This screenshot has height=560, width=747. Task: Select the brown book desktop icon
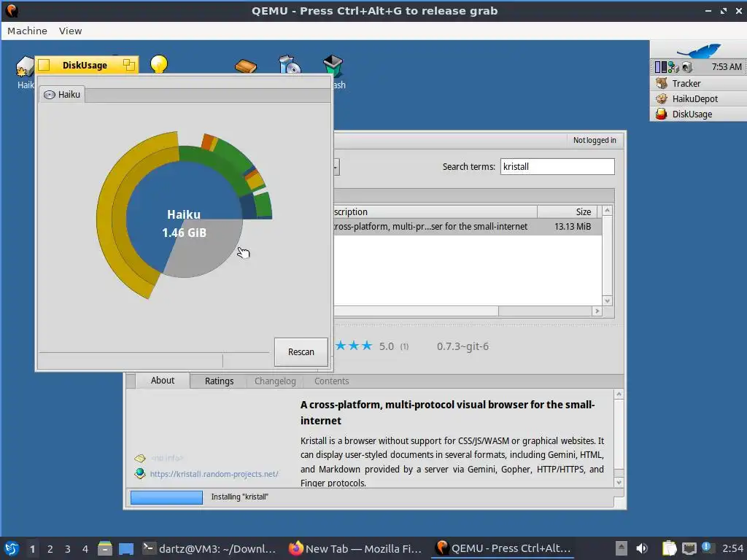pyautogui.click(x=246, y=66)
